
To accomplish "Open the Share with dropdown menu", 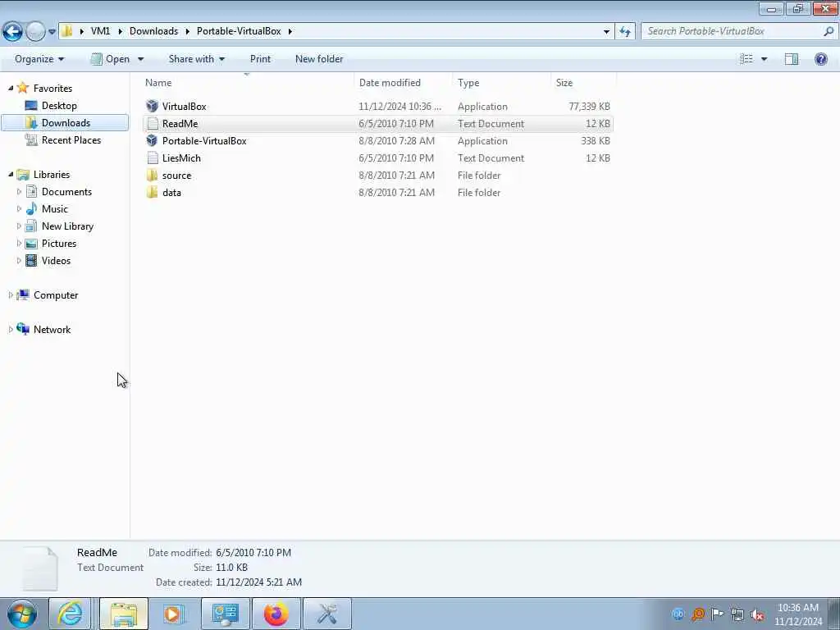I will tap(197, 59).
